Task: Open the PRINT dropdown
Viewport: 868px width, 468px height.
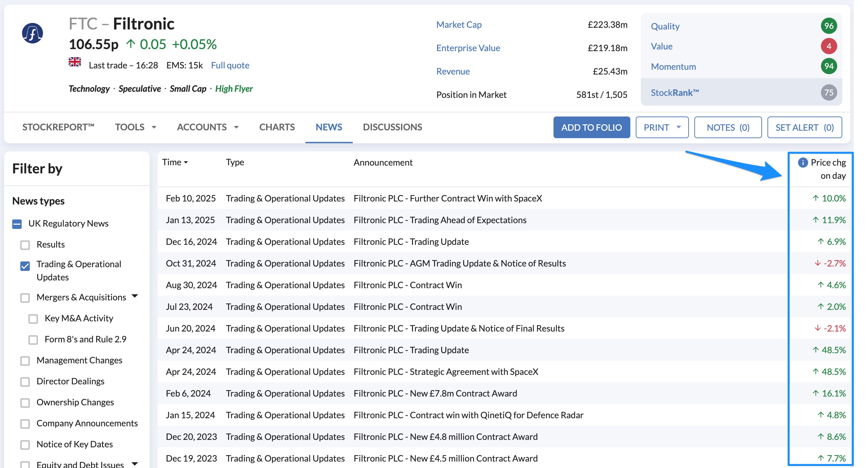Action: tap(662, 127)
